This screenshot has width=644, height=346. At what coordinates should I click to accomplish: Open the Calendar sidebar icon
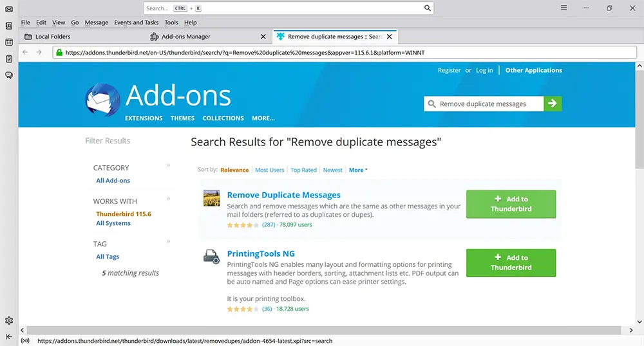click(9, 42)
